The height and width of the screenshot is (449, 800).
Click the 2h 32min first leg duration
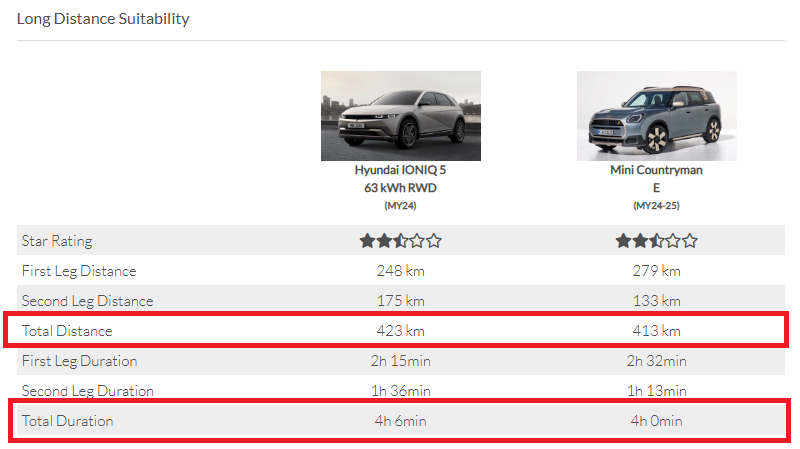656,361
